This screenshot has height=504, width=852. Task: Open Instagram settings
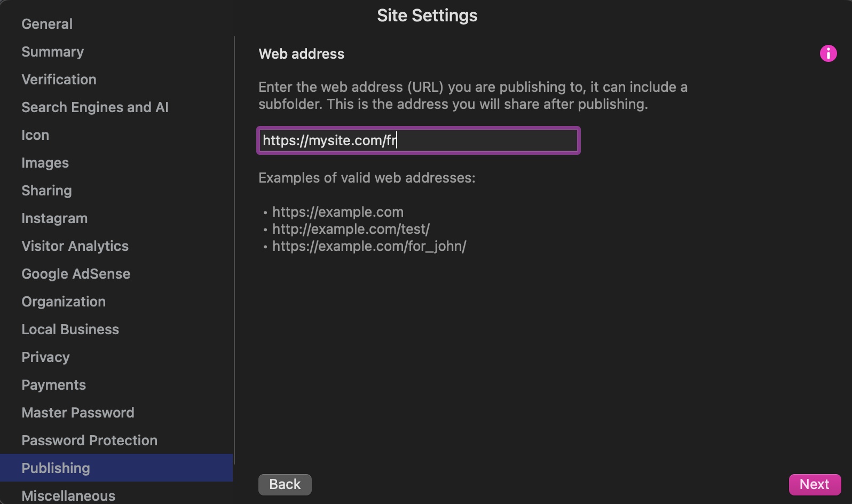coord(54,218)
